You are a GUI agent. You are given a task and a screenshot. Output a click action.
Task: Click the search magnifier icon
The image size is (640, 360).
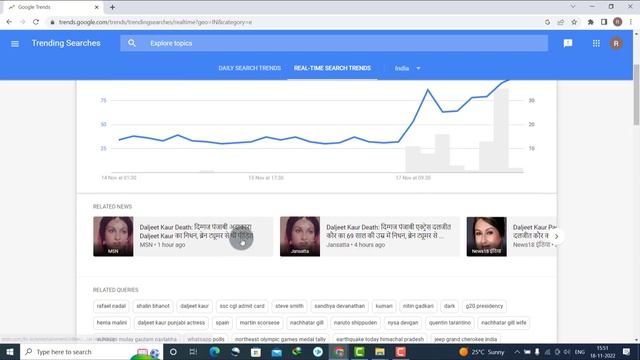click(x=131, y=43)
